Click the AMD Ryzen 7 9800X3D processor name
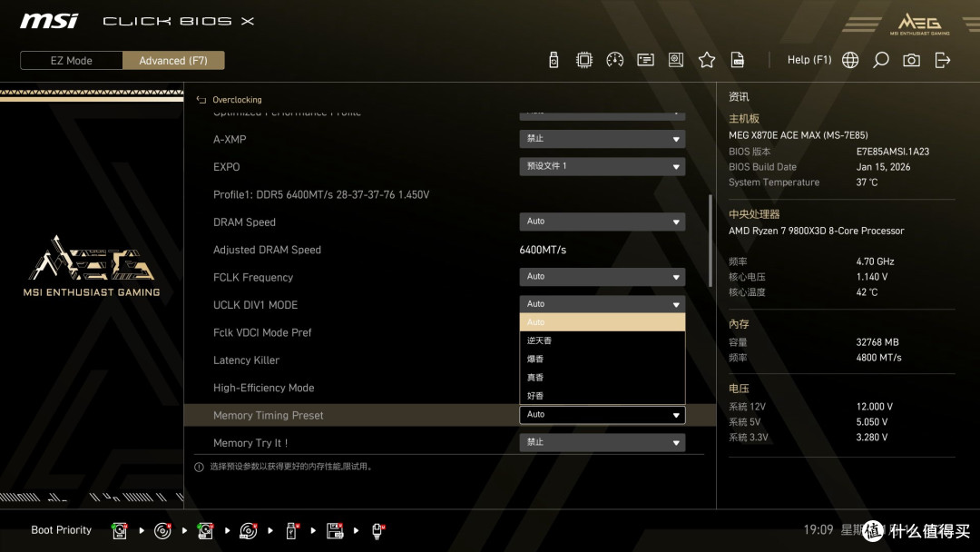This screenshot has width=980, height=552. 817,231
